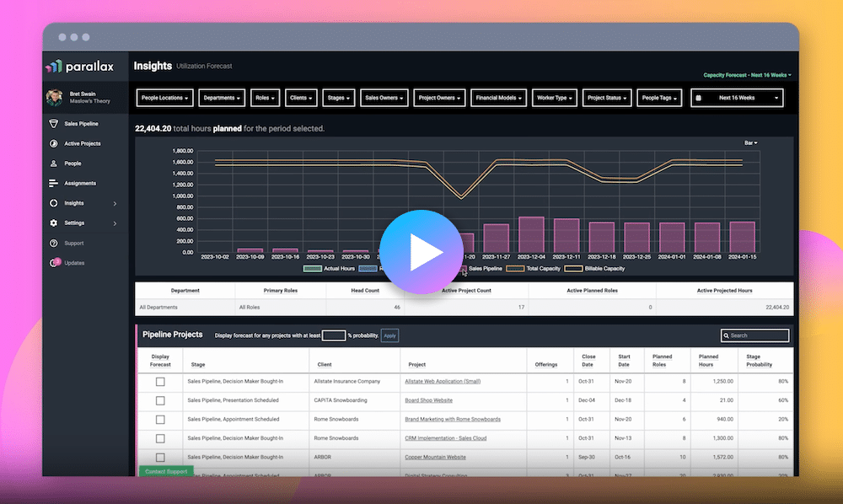Open the Departments filter dropdown
Screen dimensions: 843x504
(222, 98)
